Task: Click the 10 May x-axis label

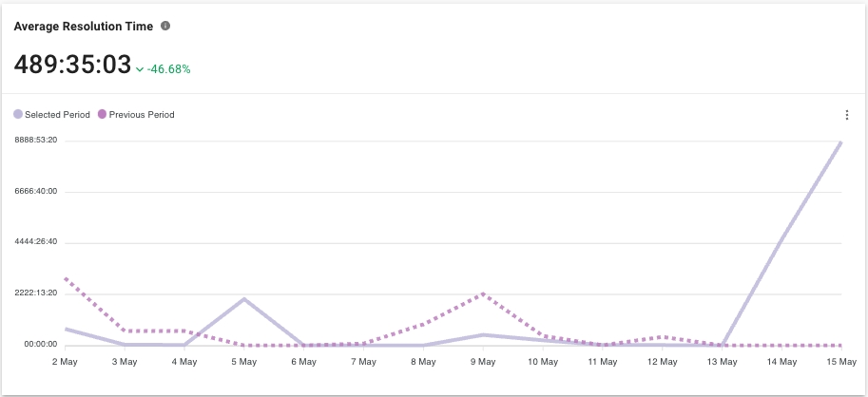Action: pos(543,362)
